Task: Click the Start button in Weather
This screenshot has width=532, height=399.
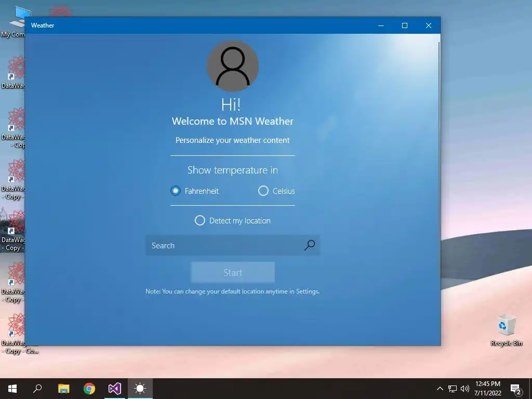Action: [x=233, y=272]
